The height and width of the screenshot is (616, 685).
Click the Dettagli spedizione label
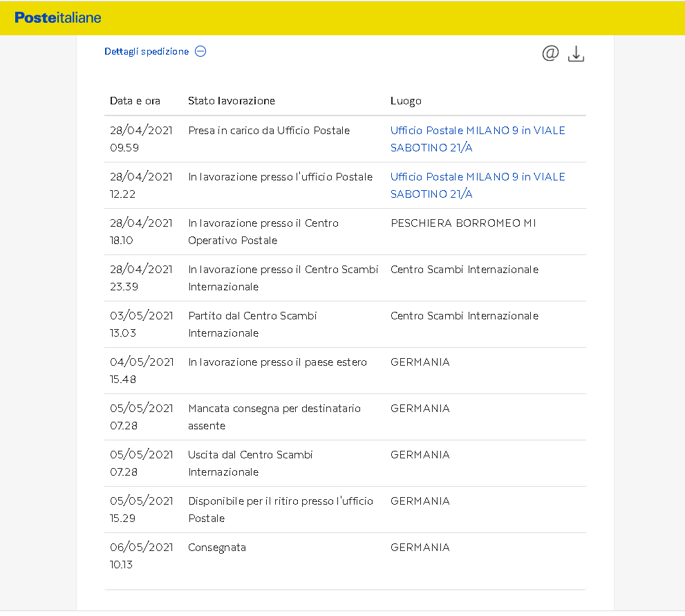147,51
